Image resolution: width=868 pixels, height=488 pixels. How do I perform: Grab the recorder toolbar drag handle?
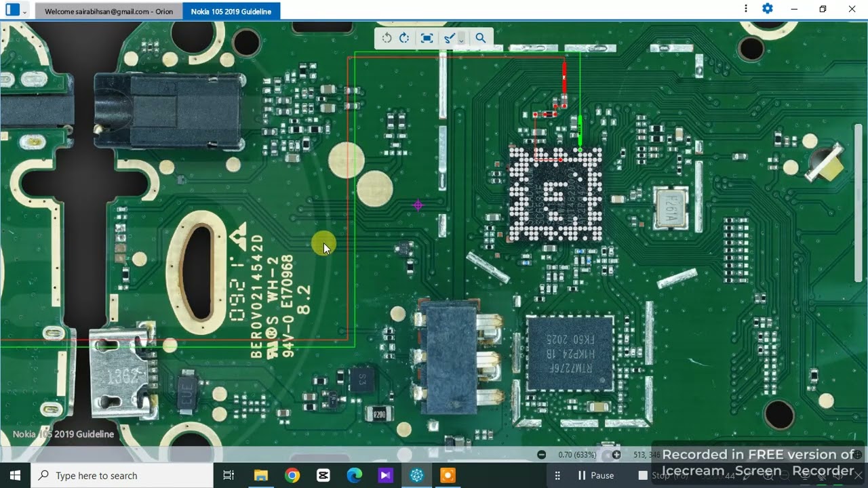click(557, 476)
